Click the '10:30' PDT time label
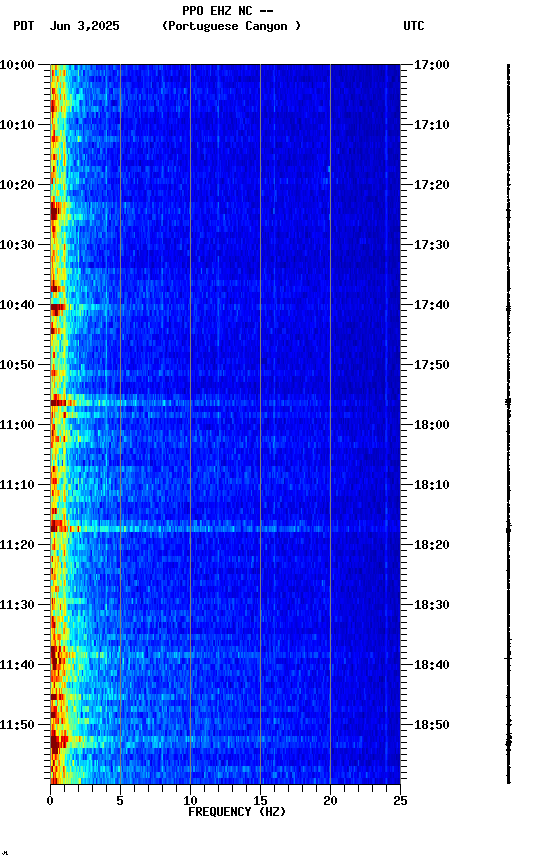Image resolution: width=552 pixels, height=864 pixels. coord(17,245)
